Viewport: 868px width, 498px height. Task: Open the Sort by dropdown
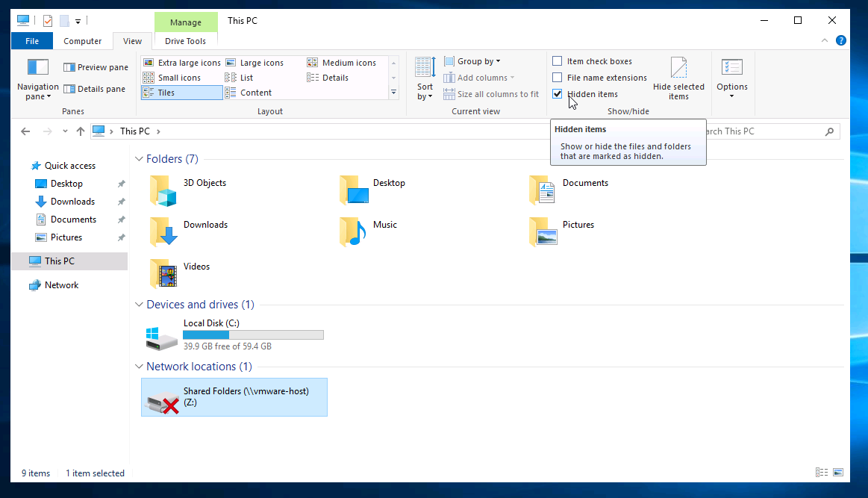point(425,78)
